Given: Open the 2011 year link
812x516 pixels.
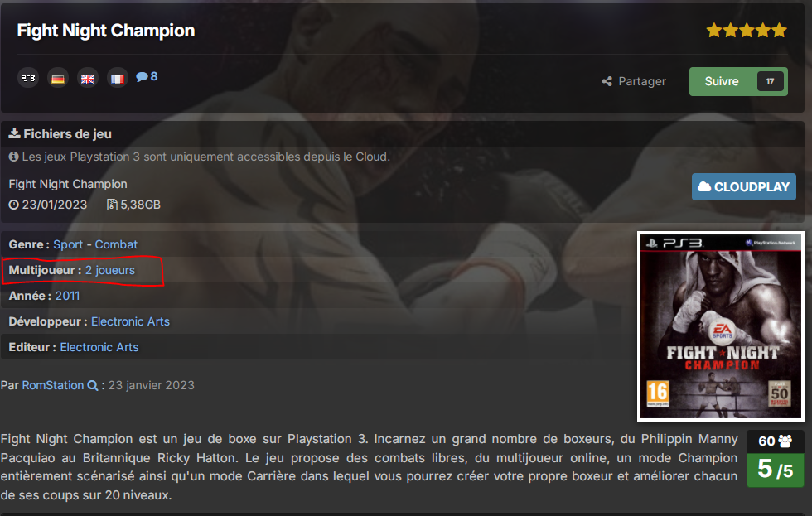Looking at the screenshot, I should click(67, 296).
